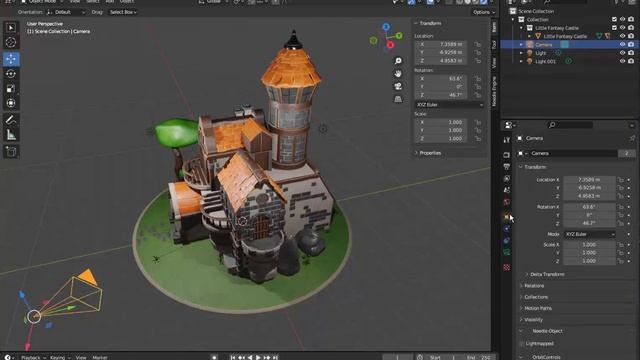The image size is (640, 360).
Task: Click the zoom viewport magnifier icon
Action: point(398,61)
